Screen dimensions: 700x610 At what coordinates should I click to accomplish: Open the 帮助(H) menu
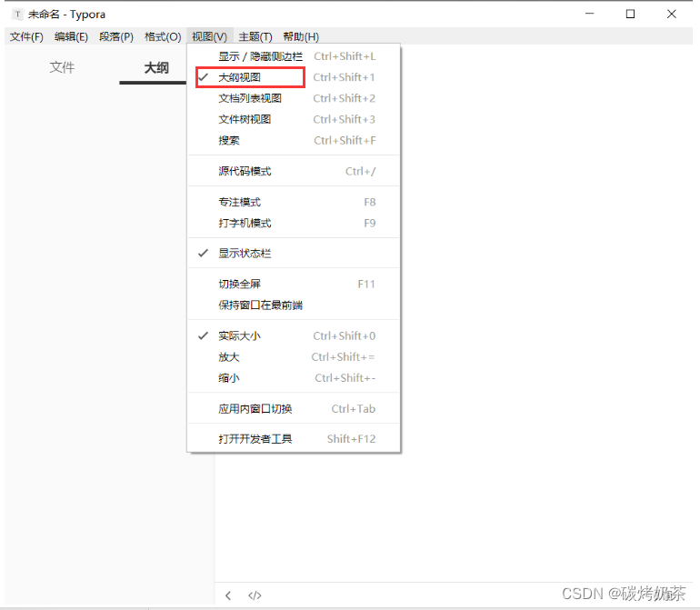301,36
